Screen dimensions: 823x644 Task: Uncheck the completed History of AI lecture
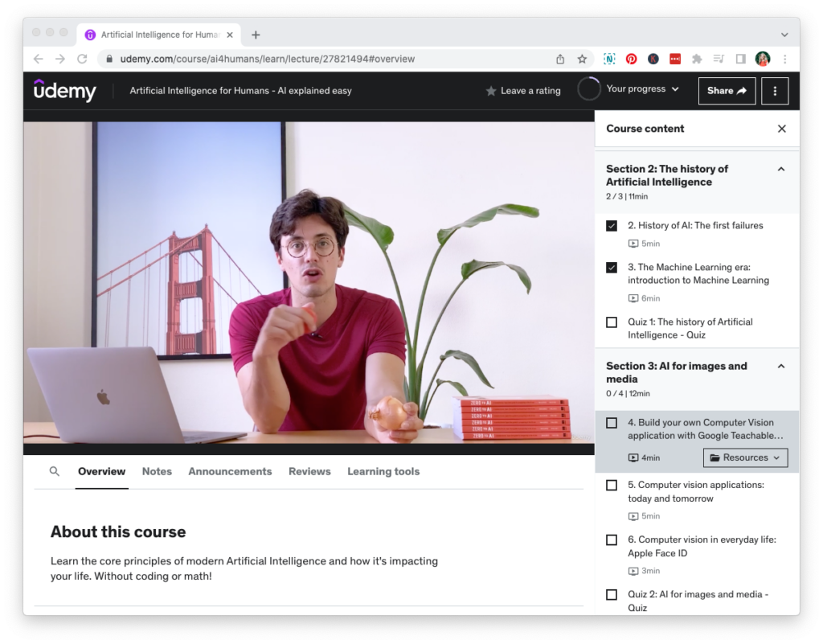coord(612,226)
